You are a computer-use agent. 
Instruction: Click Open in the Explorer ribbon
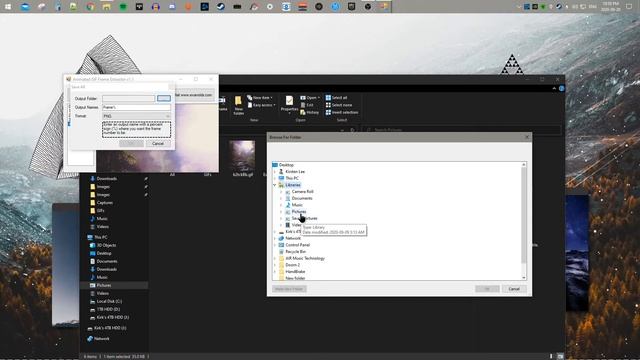pos(310,98)
